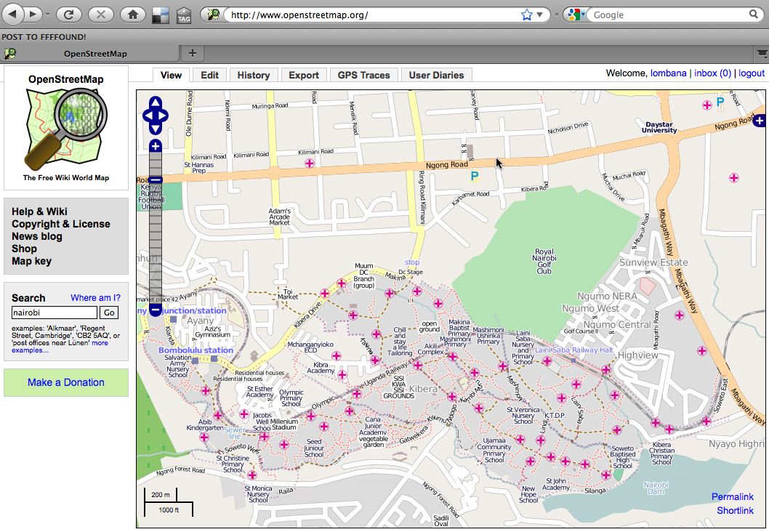
Task: Open the dropdown arrow beside the bookmark star
Action: click(539, 15)
